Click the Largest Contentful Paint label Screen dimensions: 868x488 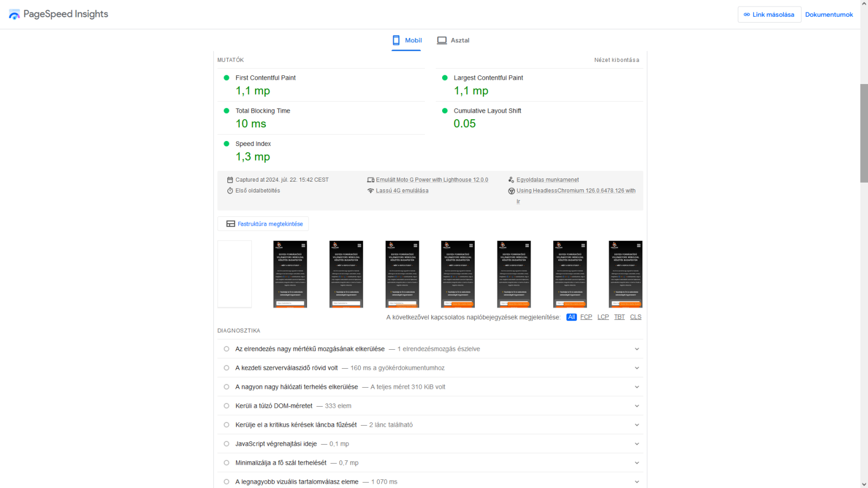pos(488,78)
